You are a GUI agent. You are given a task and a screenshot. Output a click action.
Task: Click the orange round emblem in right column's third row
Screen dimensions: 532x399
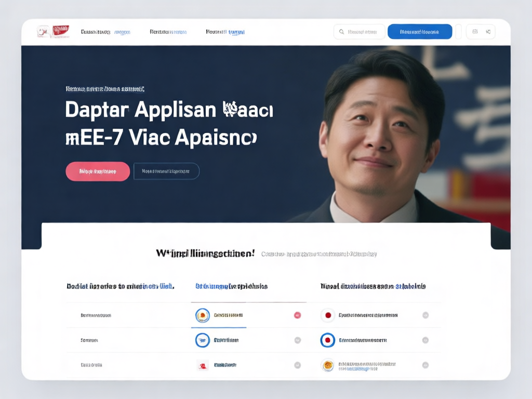click(328, 365)
